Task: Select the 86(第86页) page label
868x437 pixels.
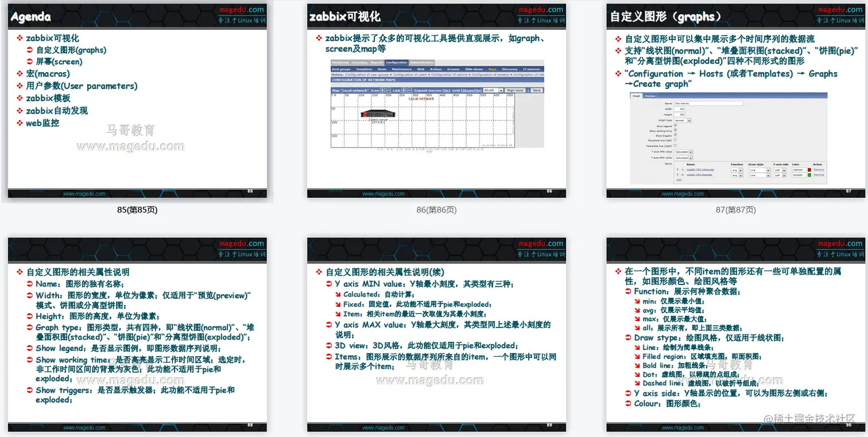Action: click(x=436, y=210)
